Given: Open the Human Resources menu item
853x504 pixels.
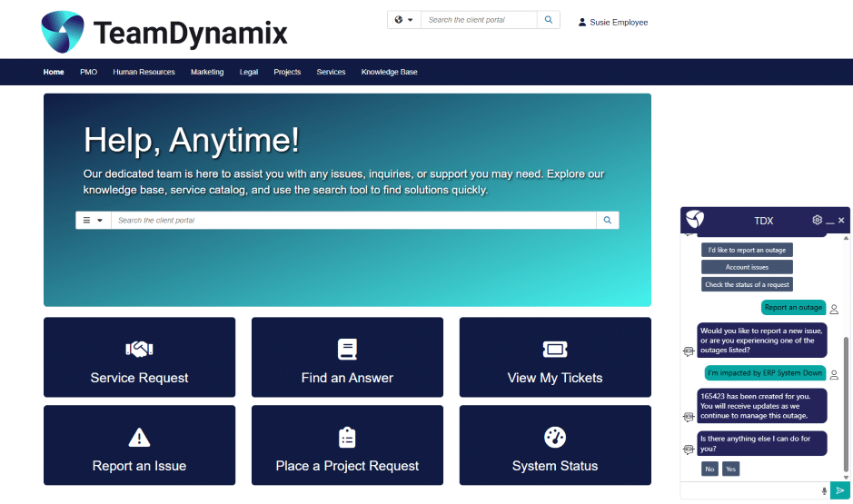Looking at the screenshot, I should [x=144, y=72].
